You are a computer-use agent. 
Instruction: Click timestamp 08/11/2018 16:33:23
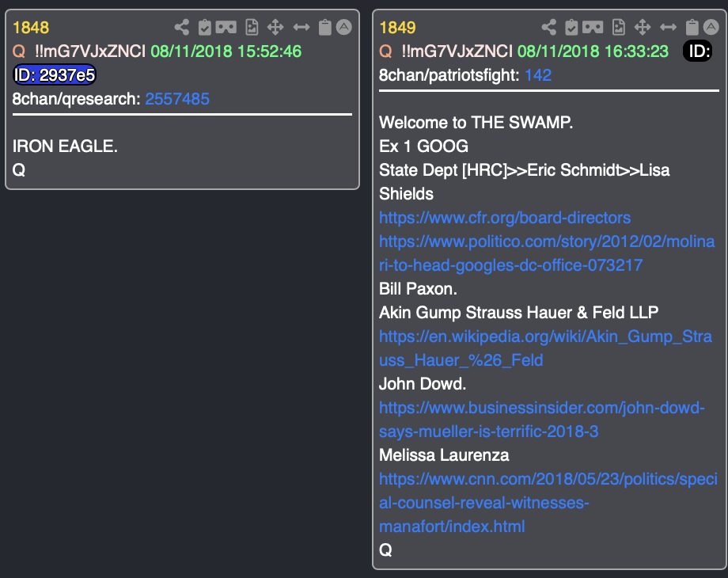tap(593, 51)
